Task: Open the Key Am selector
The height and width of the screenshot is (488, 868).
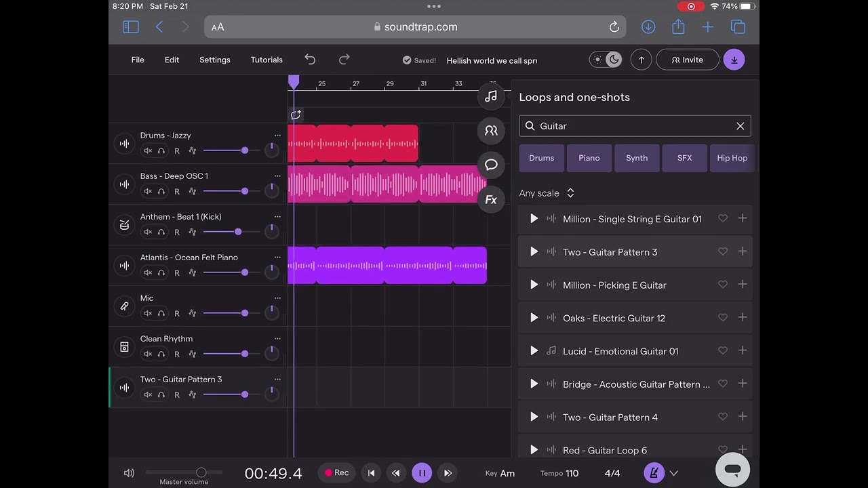Action: [500, 473]
